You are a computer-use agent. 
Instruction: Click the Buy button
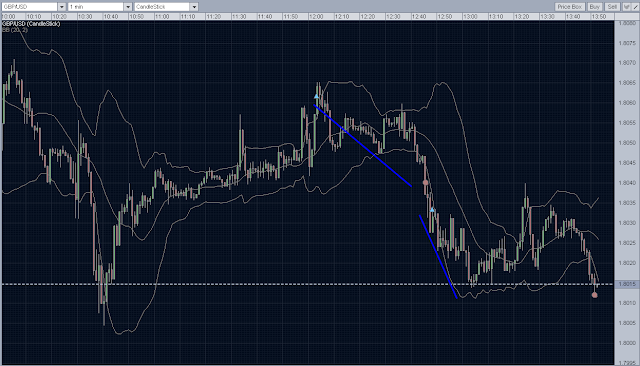(595, 7)
